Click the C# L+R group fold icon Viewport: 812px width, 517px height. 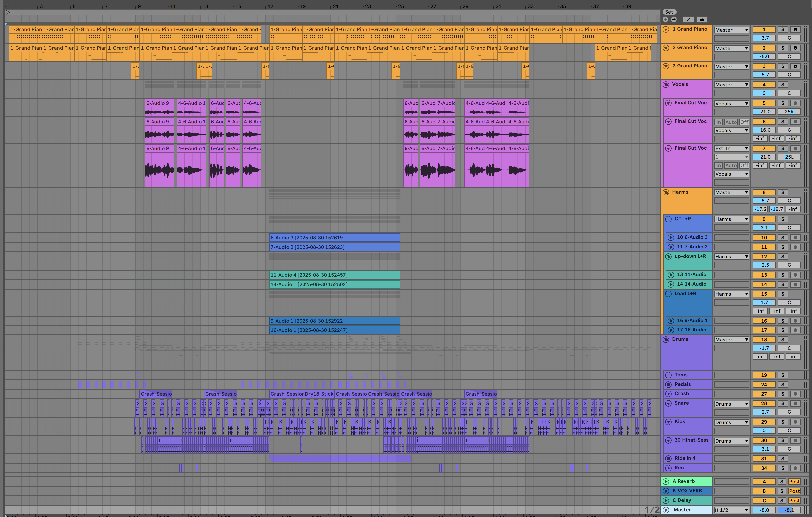668,219
